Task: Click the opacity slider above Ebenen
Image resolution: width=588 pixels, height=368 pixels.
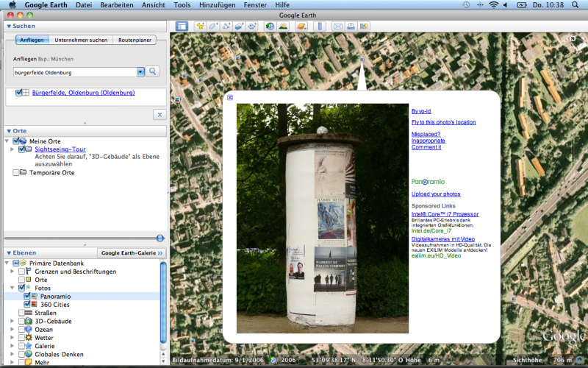Action: pos(159,238)
